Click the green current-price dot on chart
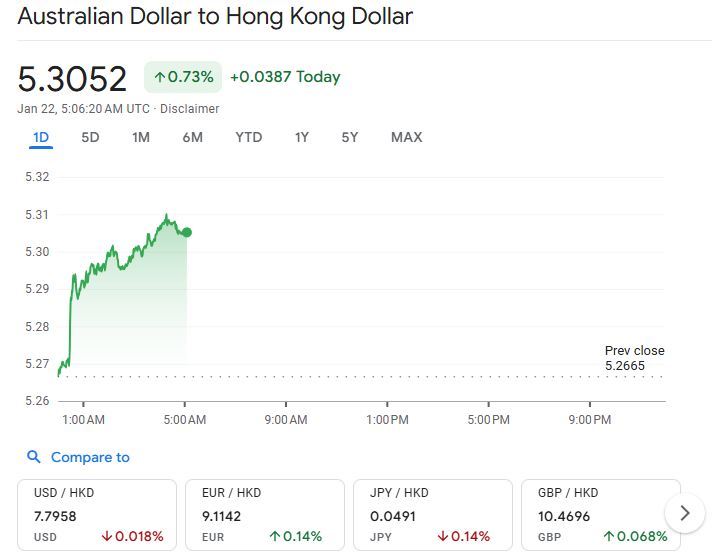Viewport: 712px width, 555px height. coord(187,232)
